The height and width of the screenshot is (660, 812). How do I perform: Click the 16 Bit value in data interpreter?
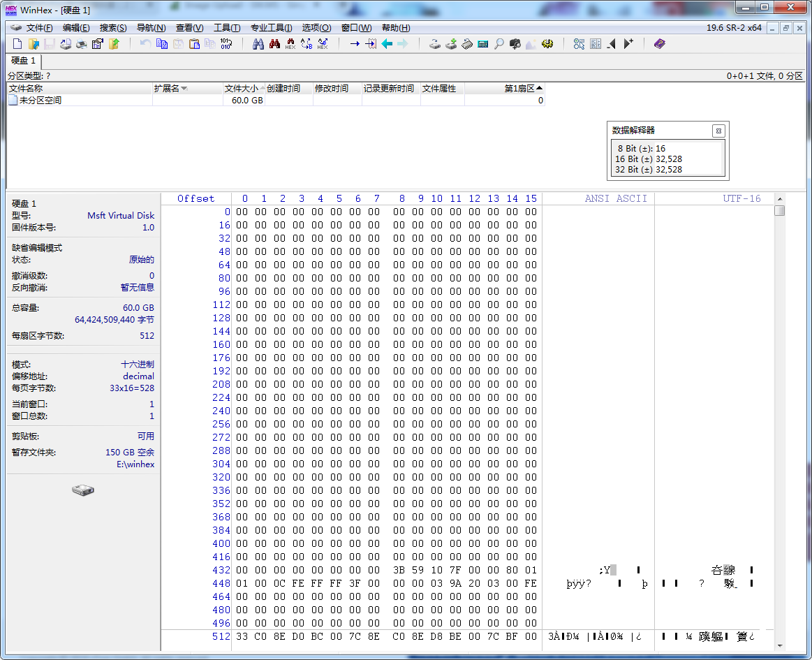coord(669,159)
